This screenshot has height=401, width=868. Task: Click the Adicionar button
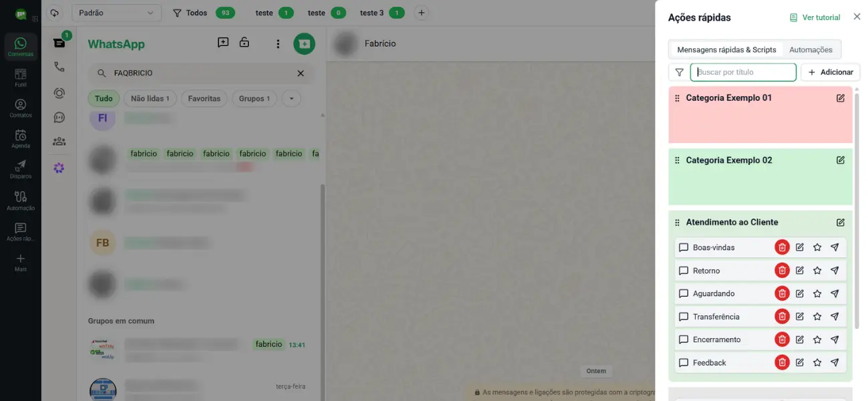coord(830,72)
